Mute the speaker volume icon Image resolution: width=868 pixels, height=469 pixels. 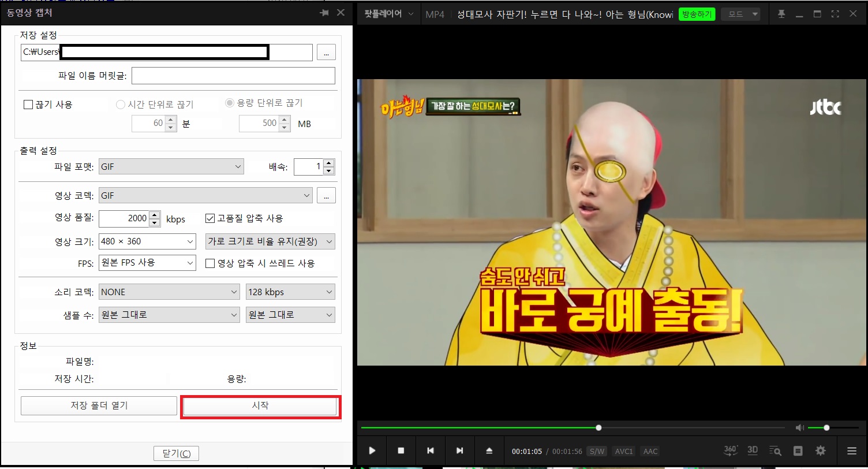pyautogui.click(x=799, y=427)
